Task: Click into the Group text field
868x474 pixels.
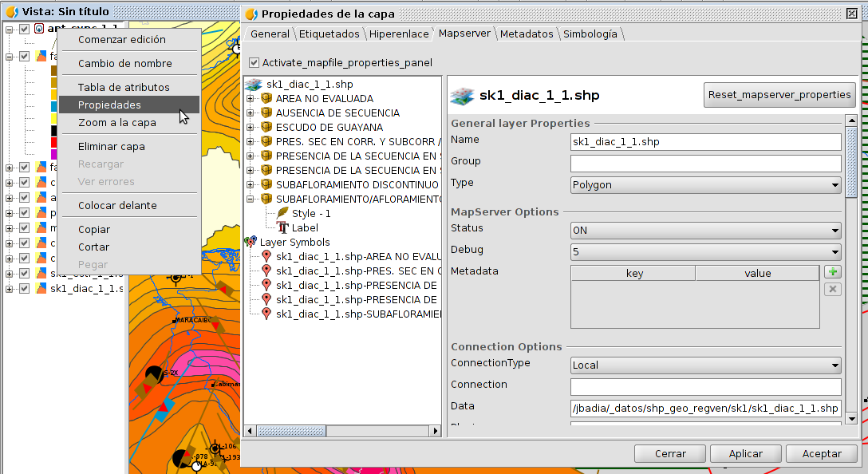Action: coord(706,163)
